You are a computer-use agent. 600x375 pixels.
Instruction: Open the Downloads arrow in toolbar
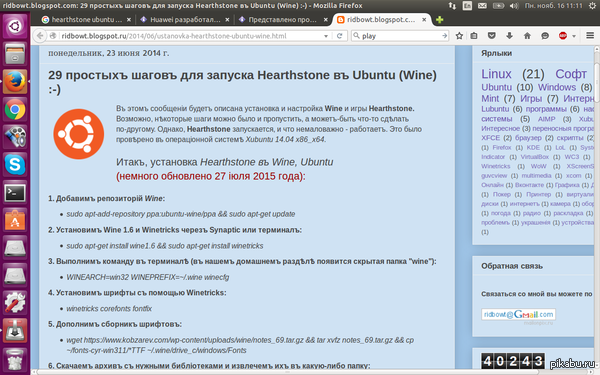(509, 36)
